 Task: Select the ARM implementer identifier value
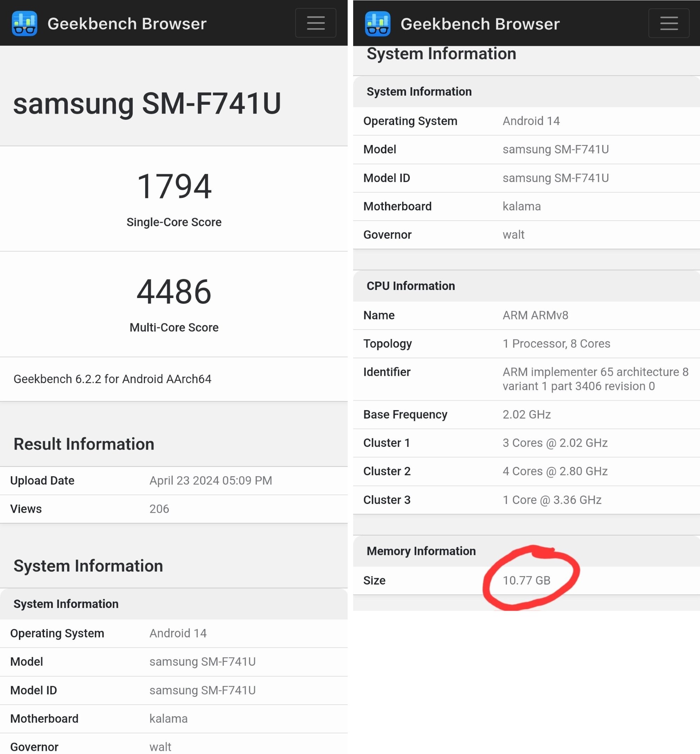coord(595,379)
